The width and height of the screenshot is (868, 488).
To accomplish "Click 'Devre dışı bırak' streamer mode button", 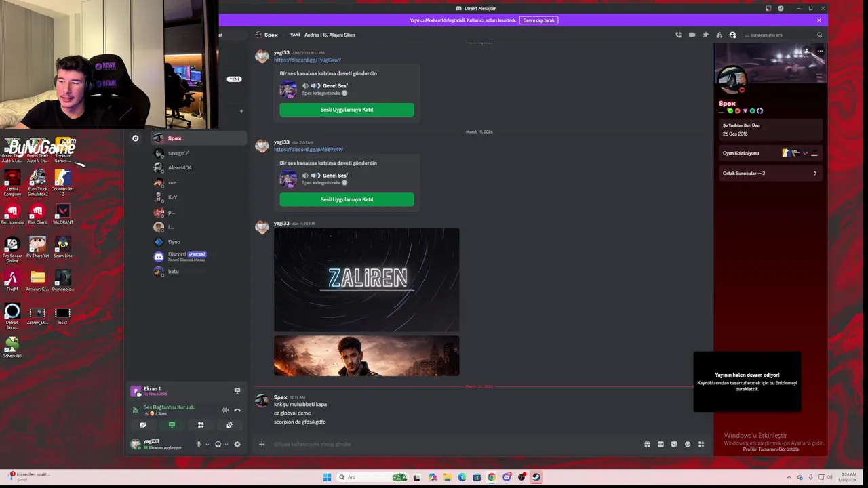I will [x=538, y=20].
